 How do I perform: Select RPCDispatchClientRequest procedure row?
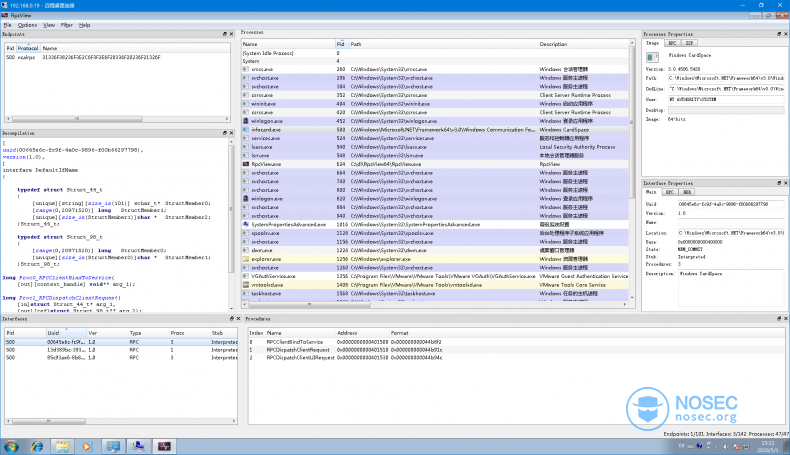516,350
